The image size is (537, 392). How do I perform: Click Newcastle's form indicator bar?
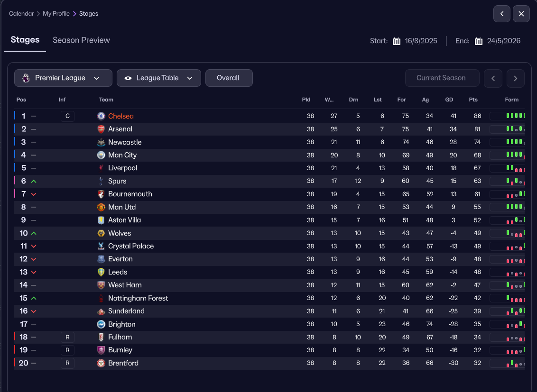508,142
